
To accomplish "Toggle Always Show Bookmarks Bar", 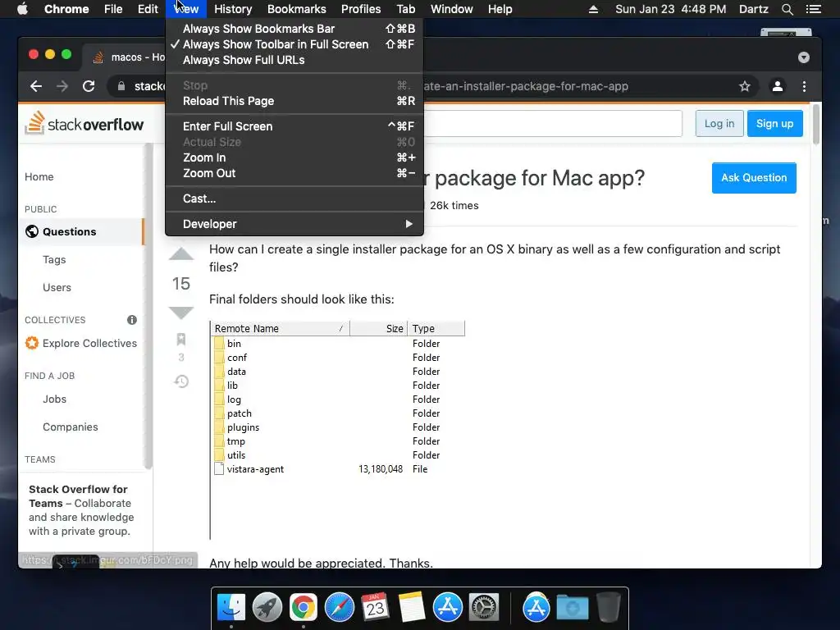I will 294,29.
